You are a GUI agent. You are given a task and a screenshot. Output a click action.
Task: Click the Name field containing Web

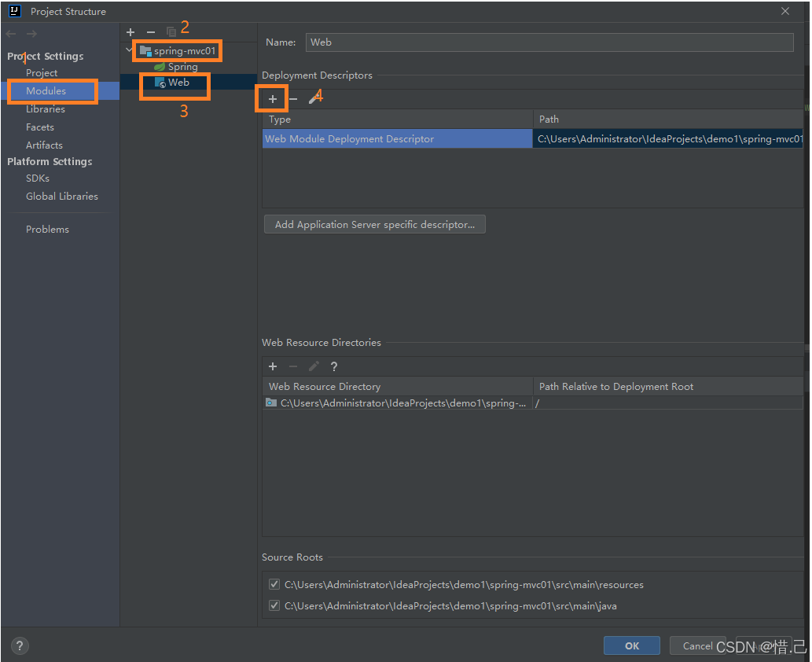[549, 42]
